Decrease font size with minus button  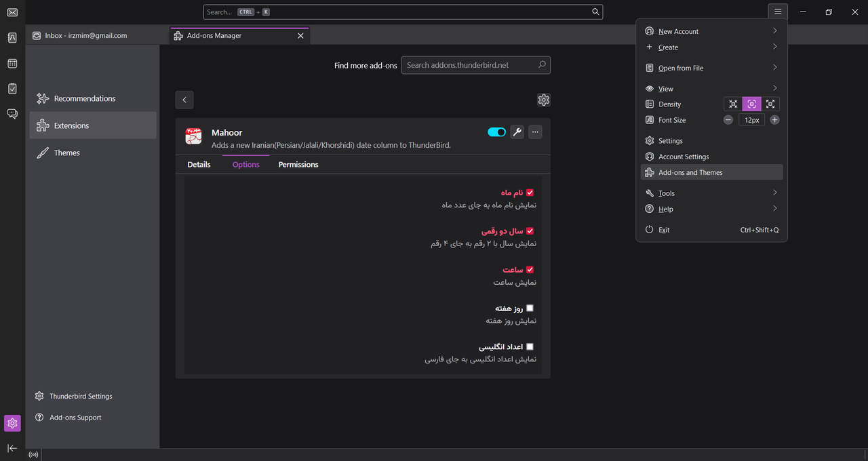click(x=728, y=120)
